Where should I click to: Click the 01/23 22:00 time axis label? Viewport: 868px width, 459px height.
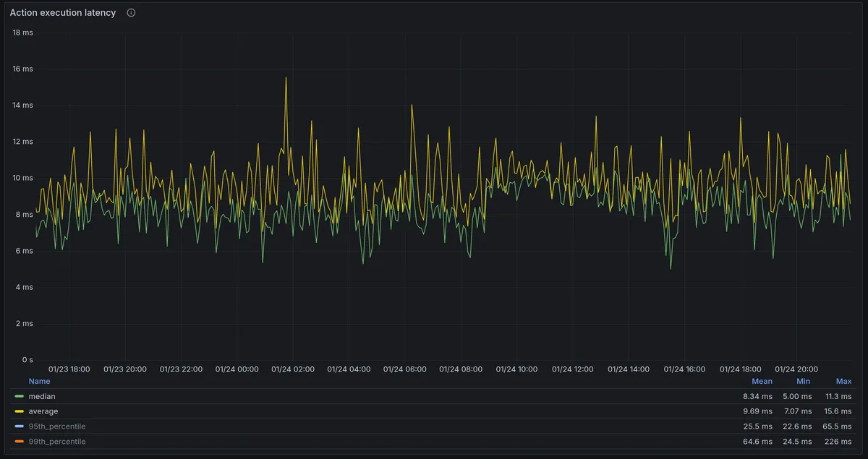coord(181,369)
